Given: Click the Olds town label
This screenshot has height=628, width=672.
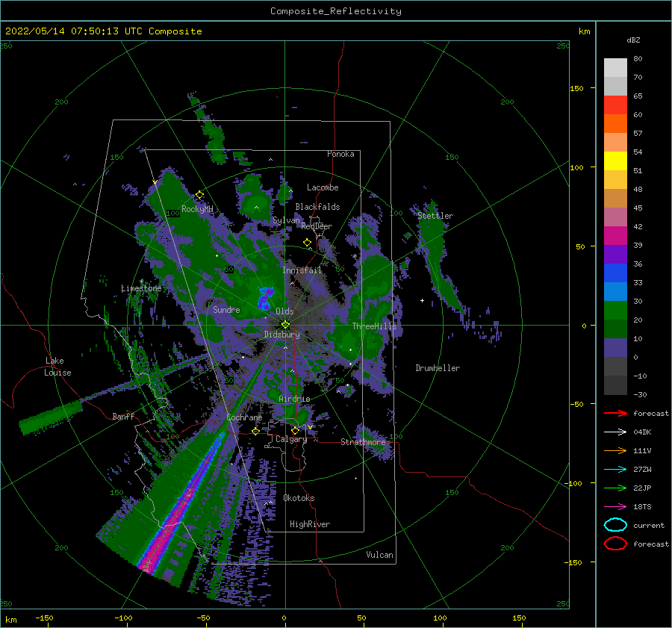Looking at the screenshot, I should 284,311.
